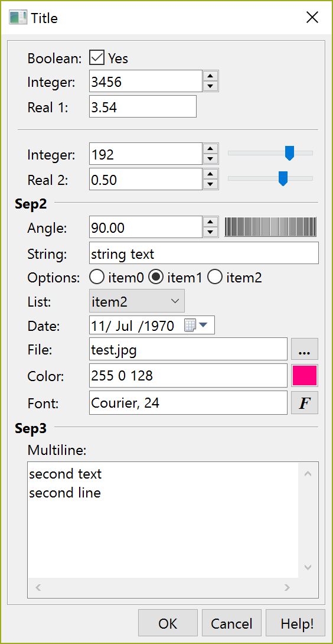
Task: Click the Integer 192 slider handle
Action: click(x=289, y=153)
